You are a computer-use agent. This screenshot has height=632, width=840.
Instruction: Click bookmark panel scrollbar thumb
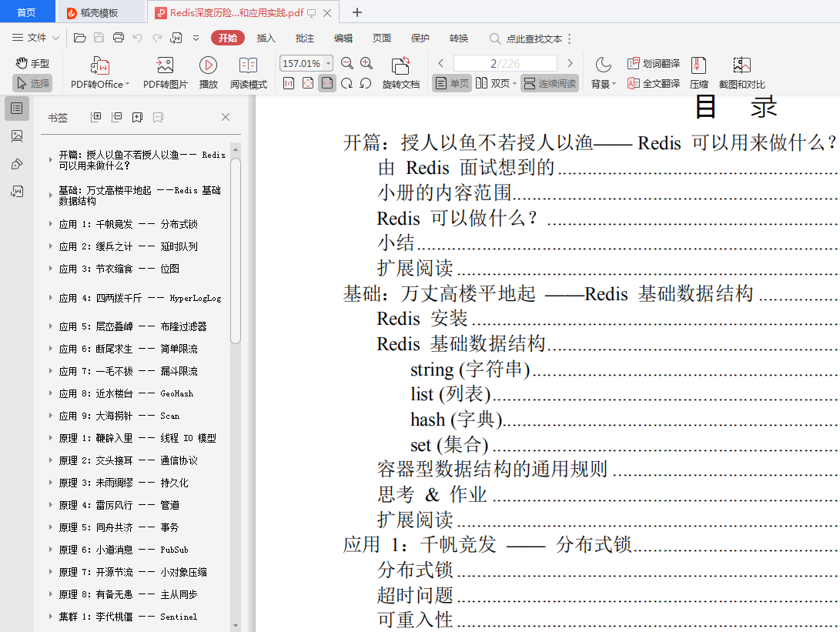(x=235, y=251)
